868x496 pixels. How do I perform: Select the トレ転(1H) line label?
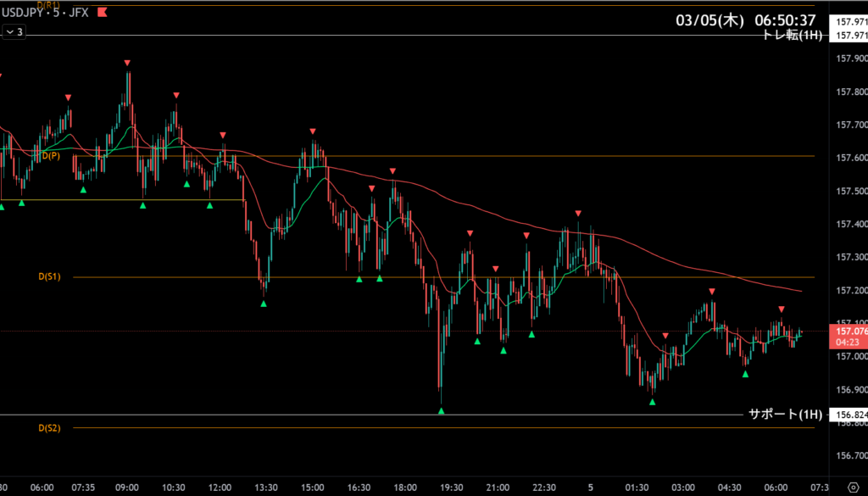[792, 35]
